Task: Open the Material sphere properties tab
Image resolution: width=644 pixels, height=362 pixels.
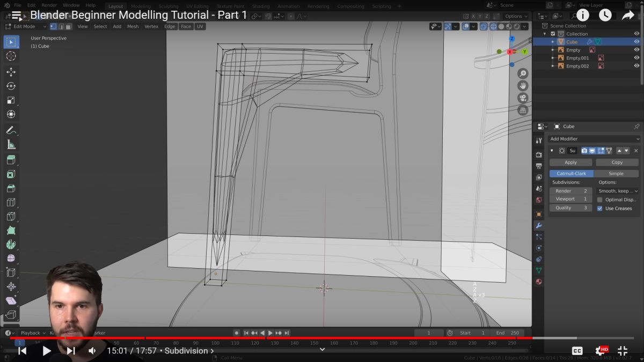Action: point(539,282)
